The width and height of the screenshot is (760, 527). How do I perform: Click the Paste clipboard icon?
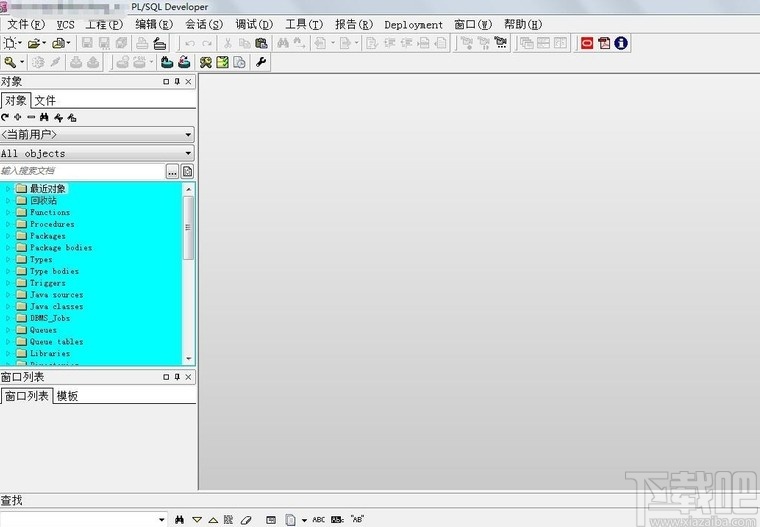(x=261, y=43)
